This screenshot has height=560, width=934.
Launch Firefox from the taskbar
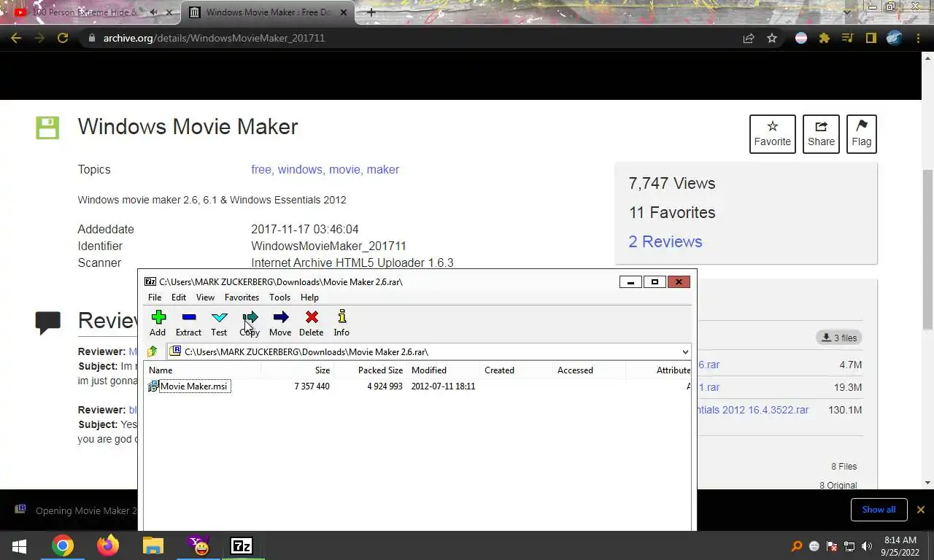pos(108,545)
